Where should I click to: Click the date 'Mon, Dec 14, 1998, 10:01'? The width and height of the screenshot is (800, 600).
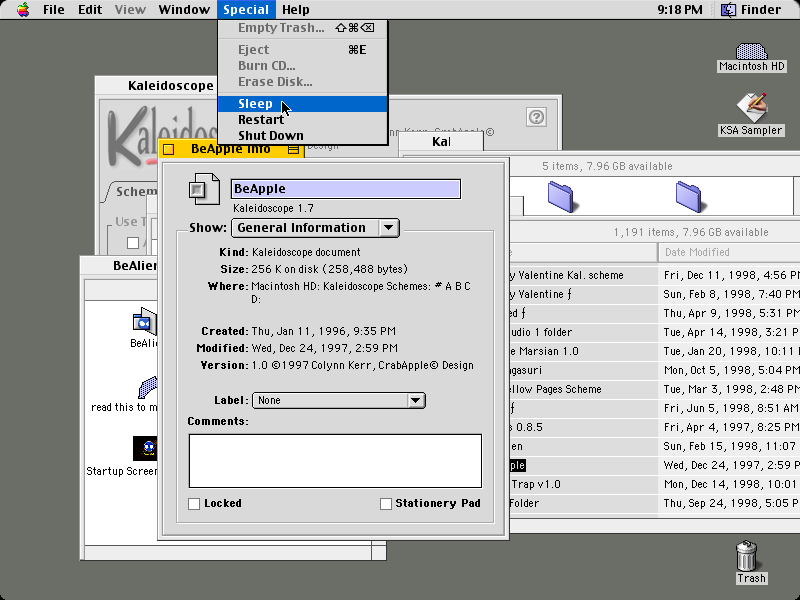tap(731, 484)
